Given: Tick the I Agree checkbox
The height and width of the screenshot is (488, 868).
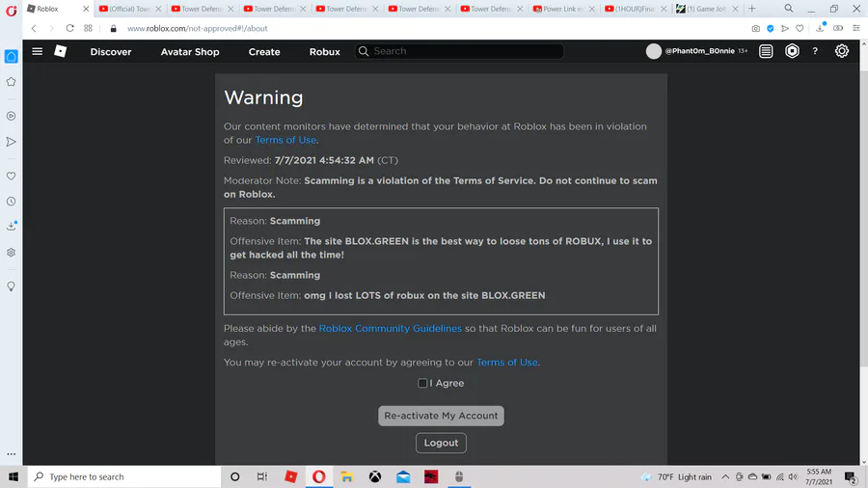Looking at the screenshot, I should pos(422,383).
